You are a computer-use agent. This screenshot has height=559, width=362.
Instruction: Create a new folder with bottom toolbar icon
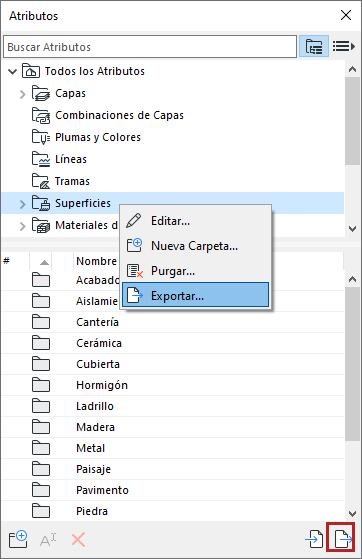click(x=18, y=539)
